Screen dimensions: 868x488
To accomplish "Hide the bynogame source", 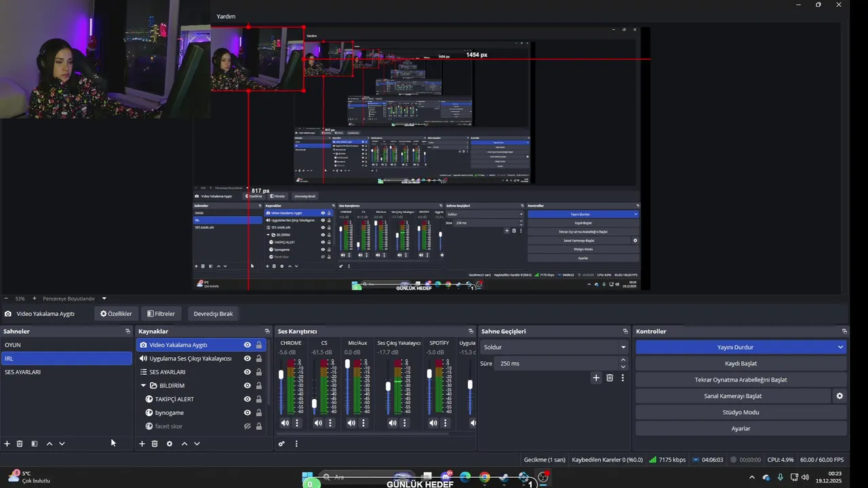I will pos(248,413).
